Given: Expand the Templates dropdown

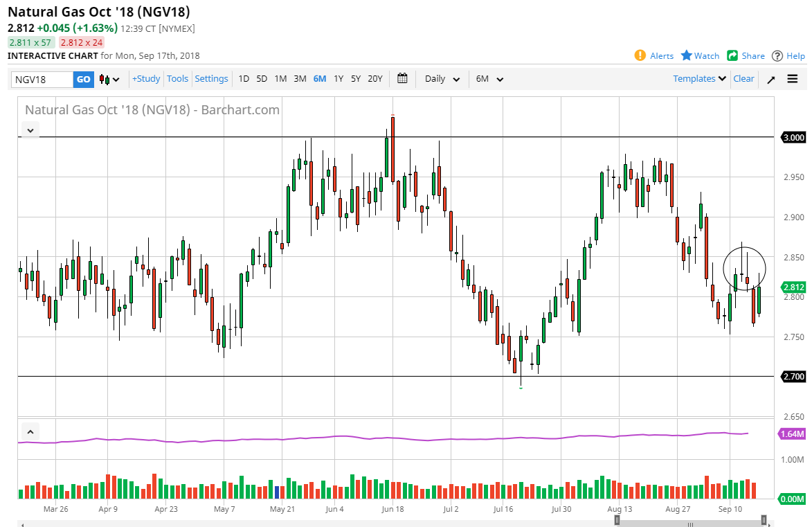Looking at the screenshot, I should [699, 79].
